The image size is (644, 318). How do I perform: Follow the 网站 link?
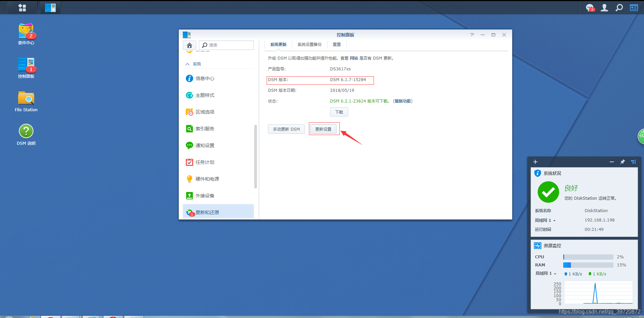(354, 58)
